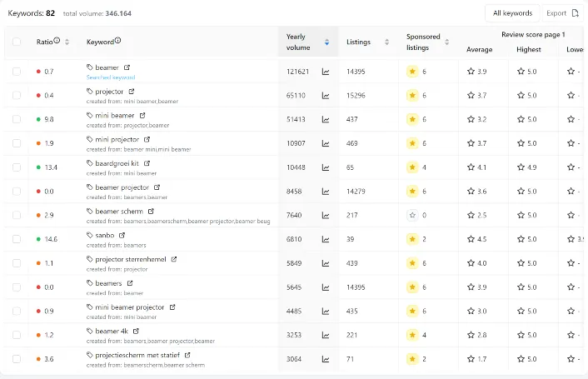
Task: Select the 13.4 ratio value for baardgroei kit
Action: point(51,167)
